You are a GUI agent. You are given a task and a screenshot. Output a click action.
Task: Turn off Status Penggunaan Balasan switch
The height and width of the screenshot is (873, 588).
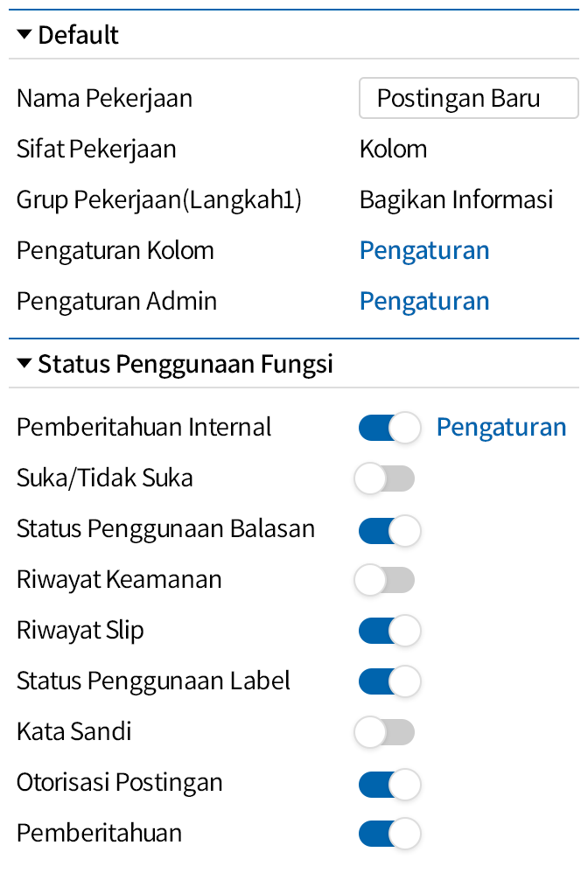389,529
